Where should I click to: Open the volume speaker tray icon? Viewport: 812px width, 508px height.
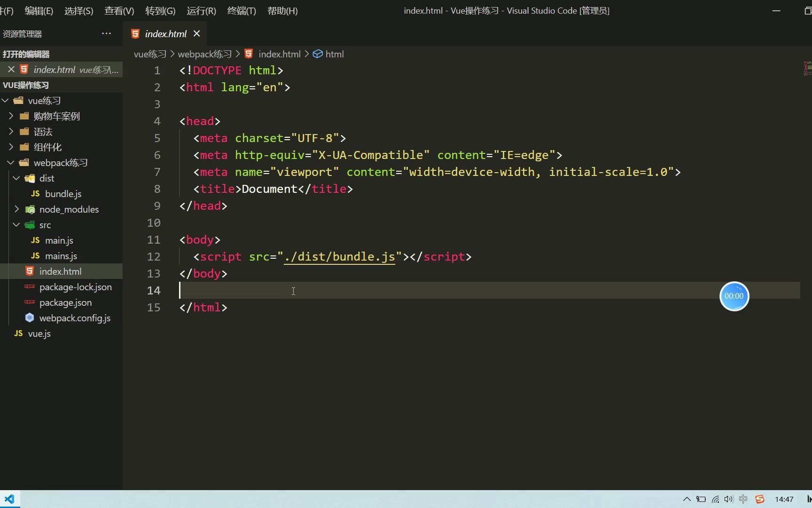coord(729,499)
